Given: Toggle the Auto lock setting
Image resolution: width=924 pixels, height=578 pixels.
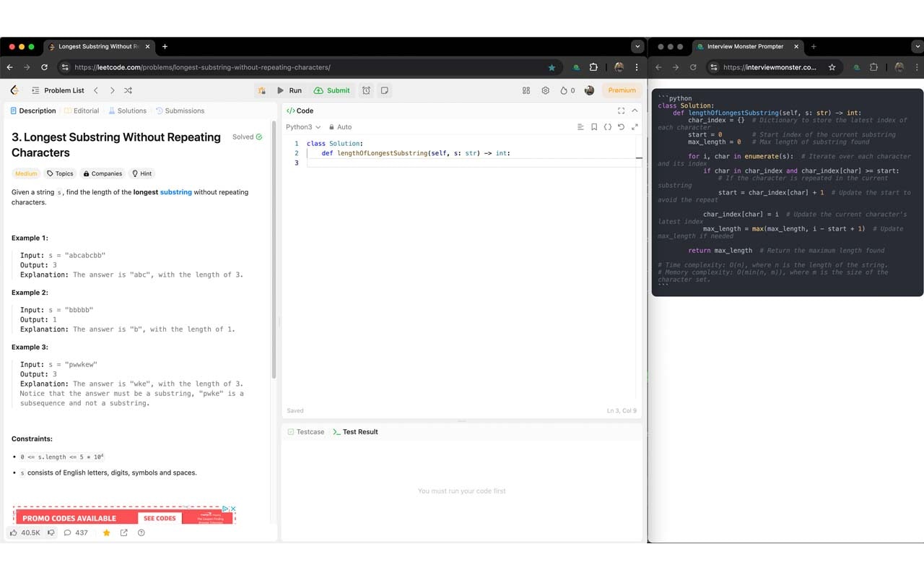Looking at the screenshot, I should click(x=340, y=127).
